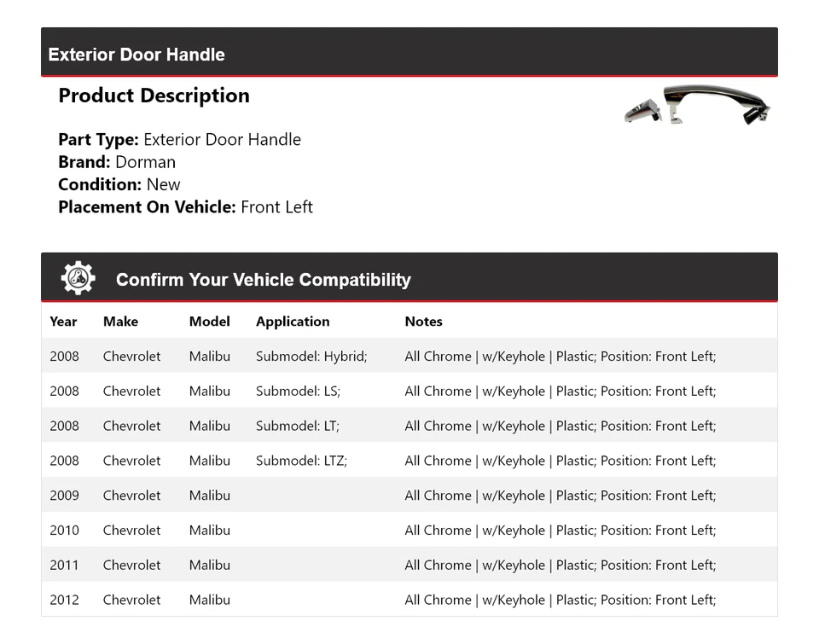Click the Chevrolet cell in the 2012 row

point(131,600)
